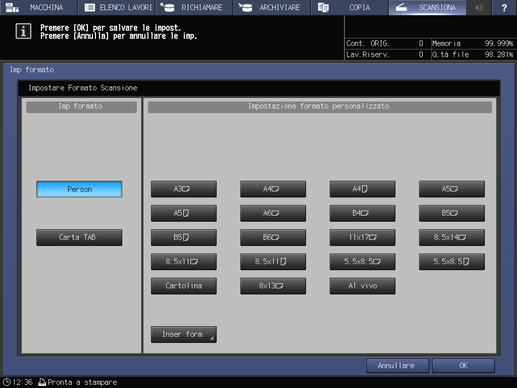This screenshot has width=517, height=388.
Task: Click Annullare to cancel settings
Action: [x=397, y=366]
